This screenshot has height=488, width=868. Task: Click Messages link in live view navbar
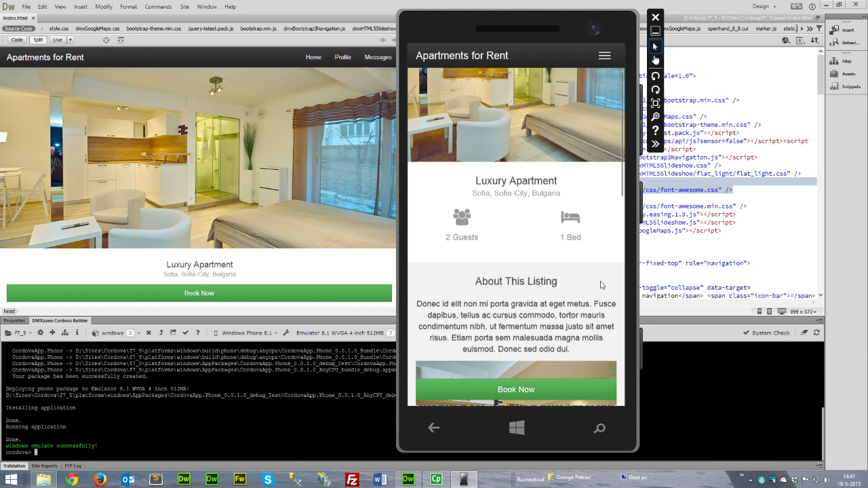coord(378,57)
